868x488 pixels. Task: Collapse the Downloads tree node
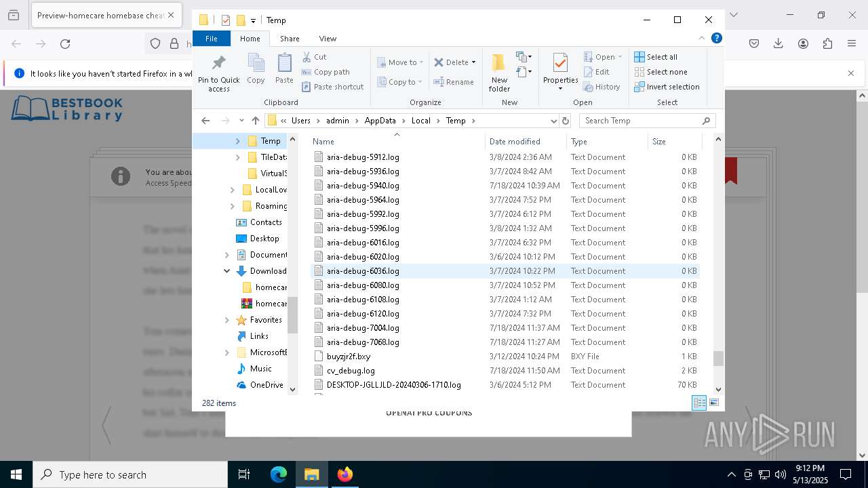[226, 271]
